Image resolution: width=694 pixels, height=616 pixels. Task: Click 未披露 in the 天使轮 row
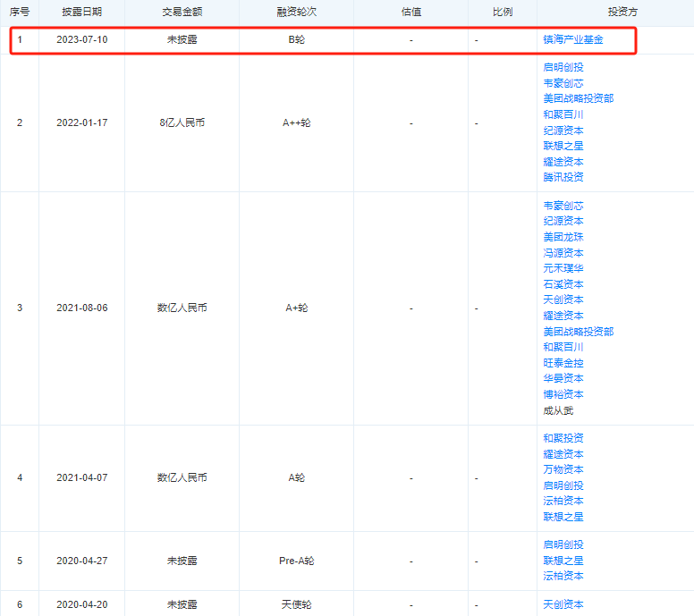[x=182, y=605]
